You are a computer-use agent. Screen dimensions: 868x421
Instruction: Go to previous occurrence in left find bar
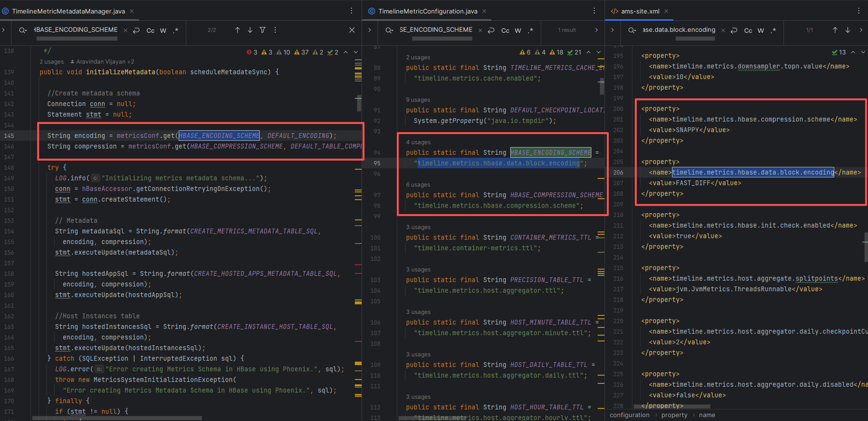(238, 30)
